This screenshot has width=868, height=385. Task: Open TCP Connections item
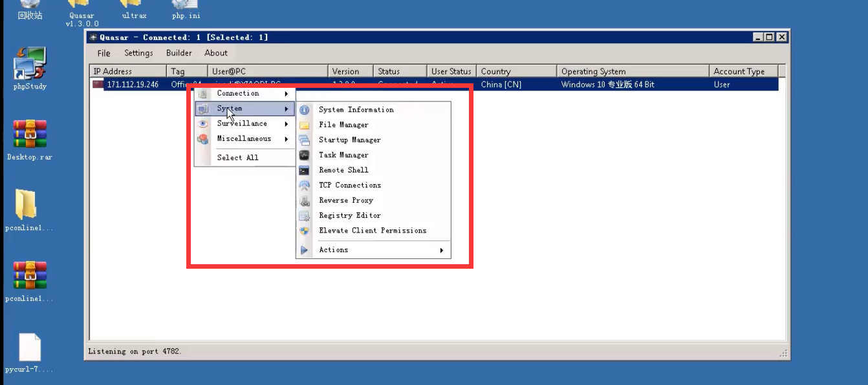(349, 185)
